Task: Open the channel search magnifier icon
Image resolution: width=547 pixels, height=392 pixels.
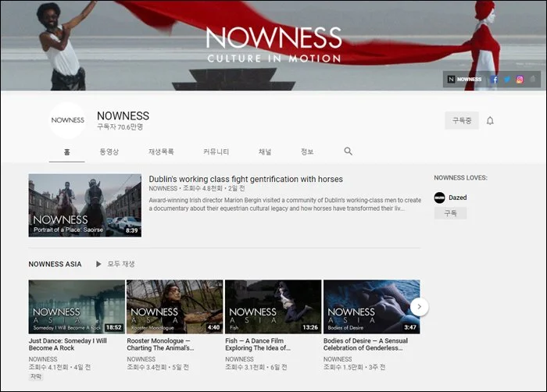Action: pyautogui.click(x=348, y=151)
